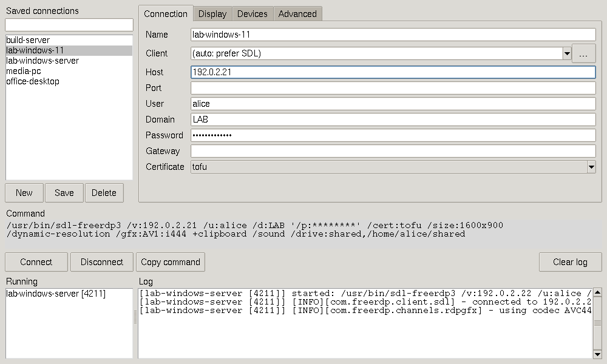
Task: Switch to the Connection tab
Action: [166, 14]
